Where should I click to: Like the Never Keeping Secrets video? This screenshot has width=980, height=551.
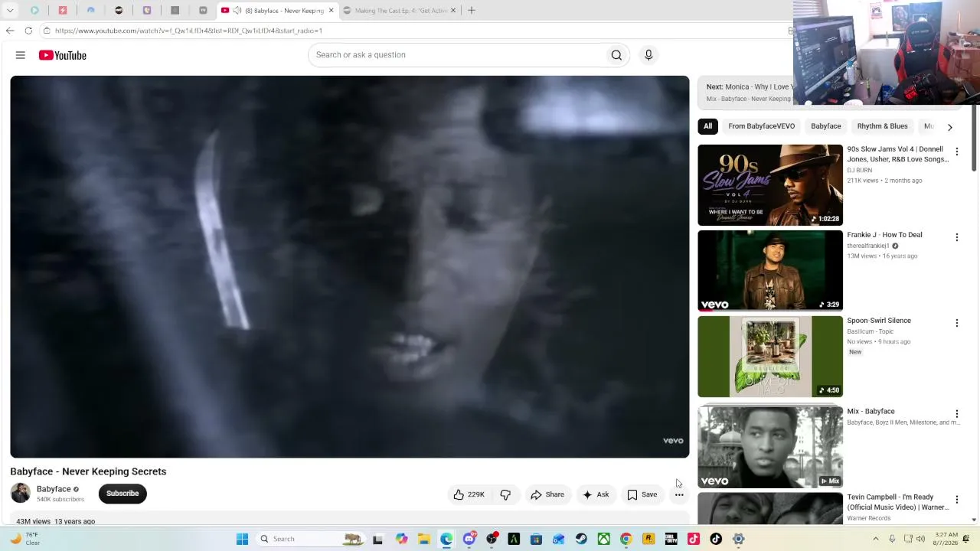(469, 494)
